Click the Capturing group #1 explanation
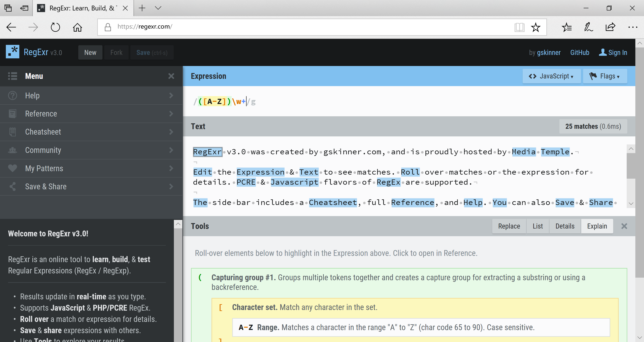644x342 pixels. pos(398,282)
